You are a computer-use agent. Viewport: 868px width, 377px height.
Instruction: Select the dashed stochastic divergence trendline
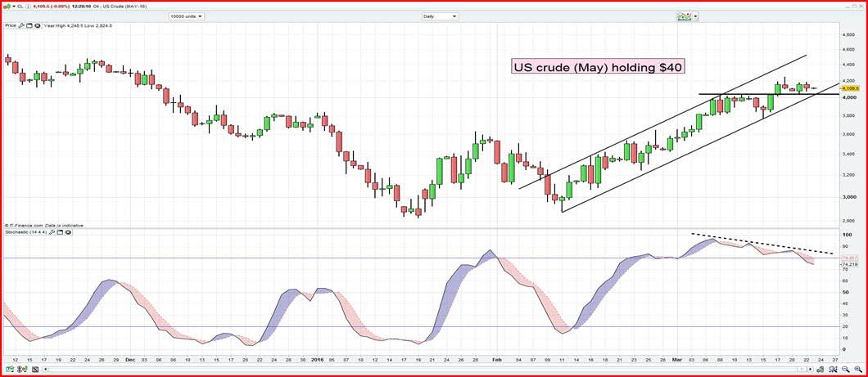click(762, 243)
